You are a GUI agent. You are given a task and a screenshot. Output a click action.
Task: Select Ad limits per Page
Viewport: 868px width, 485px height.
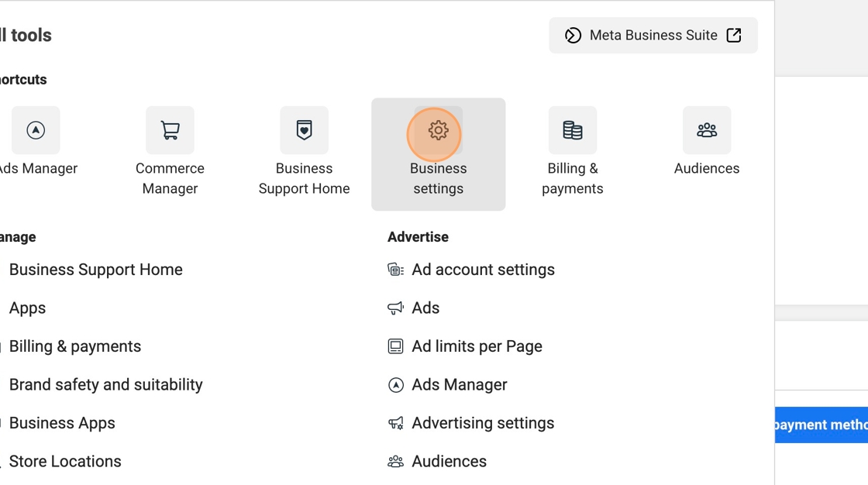(477, 346)
